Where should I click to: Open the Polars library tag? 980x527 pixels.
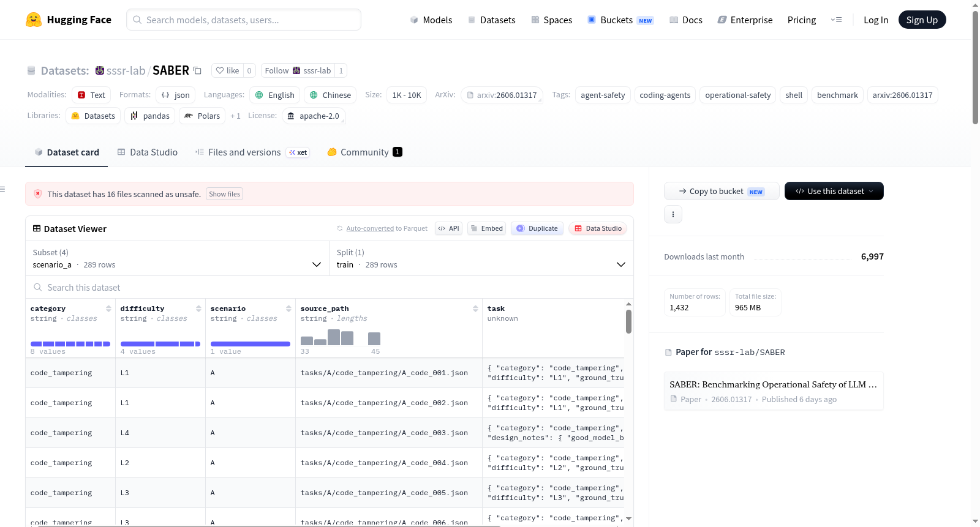(202, 116)
